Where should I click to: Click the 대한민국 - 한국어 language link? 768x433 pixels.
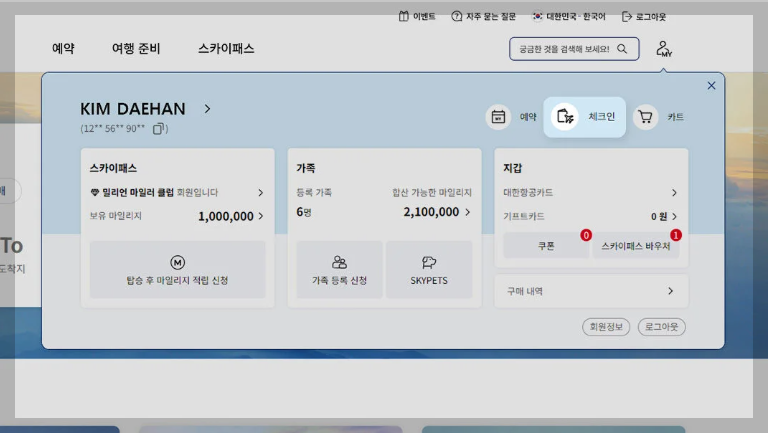tap(576, 17)
